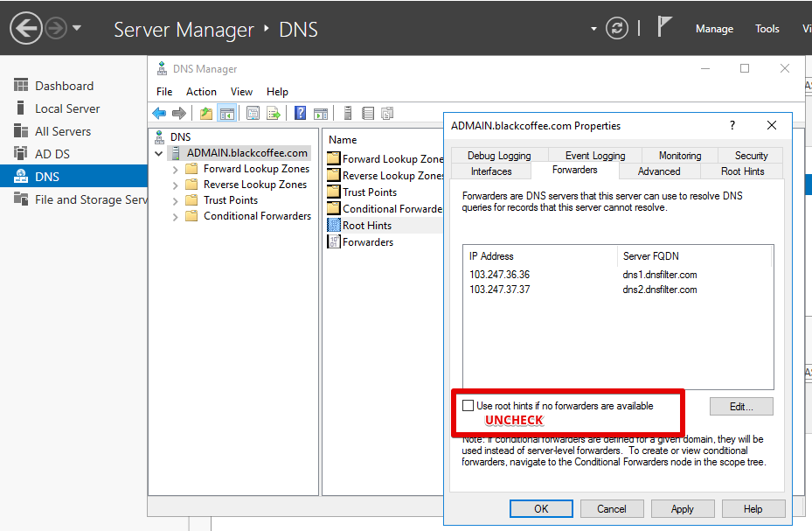Open the DNS Manager File menu
Screen dimensions: 812x531
pos(164,92)
